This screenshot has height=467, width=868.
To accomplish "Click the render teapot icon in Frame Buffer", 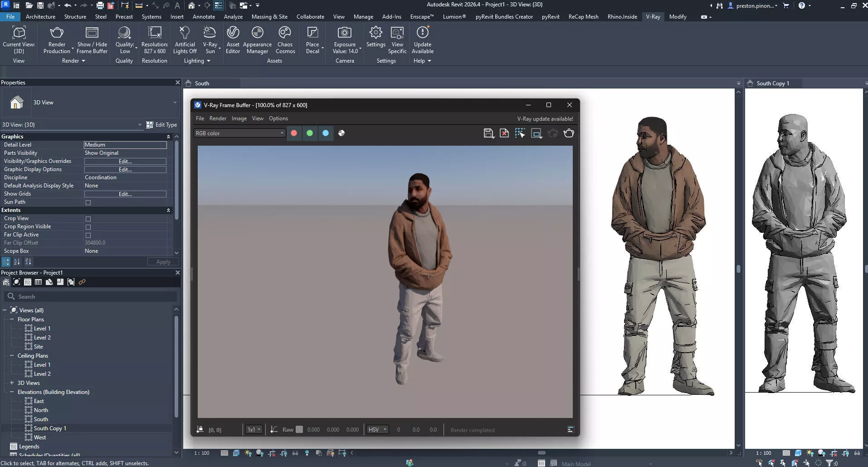I will click(569, 133).
